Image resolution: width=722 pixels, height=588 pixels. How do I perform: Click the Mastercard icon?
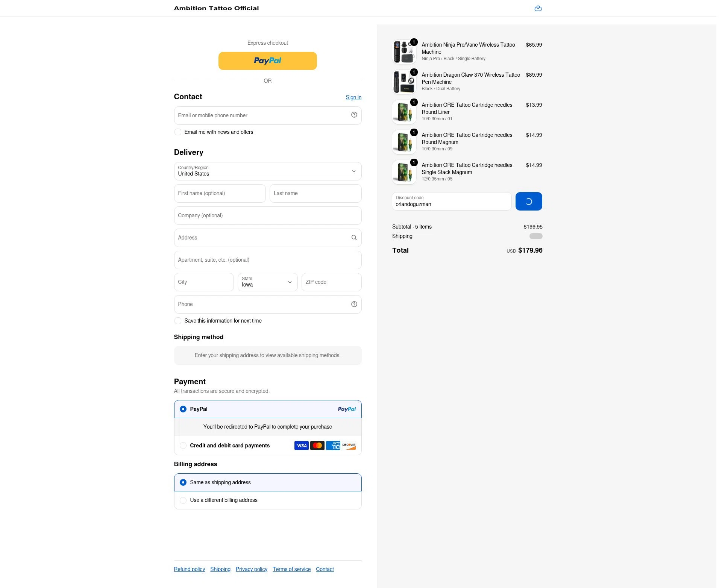point(317,446)
